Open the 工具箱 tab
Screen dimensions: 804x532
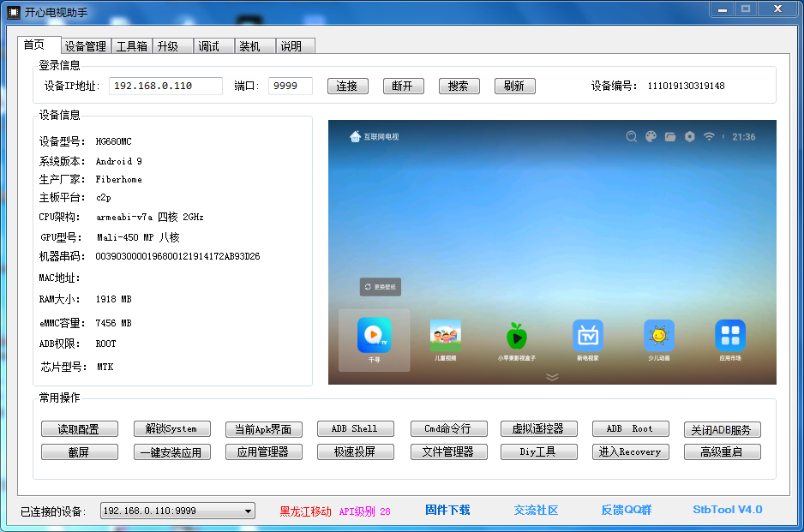132,46
